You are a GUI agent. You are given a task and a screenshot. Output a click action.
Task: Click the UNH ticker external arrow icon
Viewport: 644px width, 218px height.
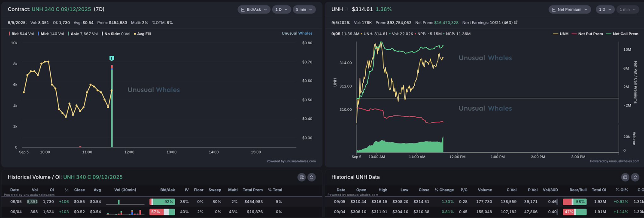tap(346, 9)
